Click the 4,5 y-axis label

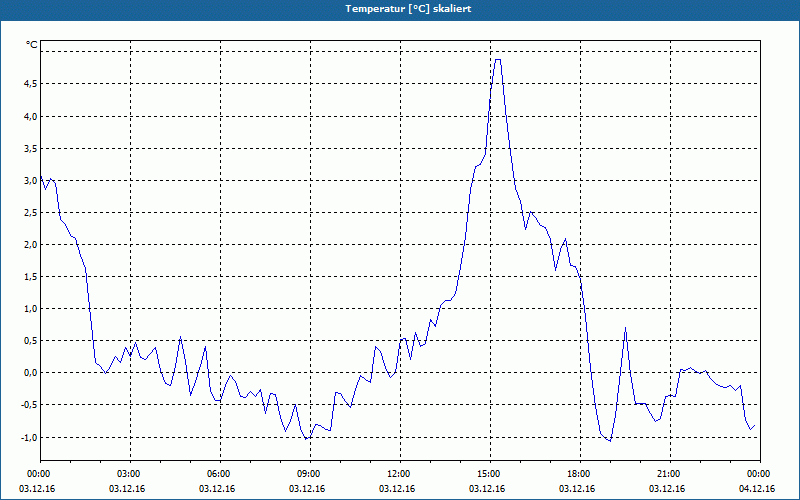(x=31, y=83)
